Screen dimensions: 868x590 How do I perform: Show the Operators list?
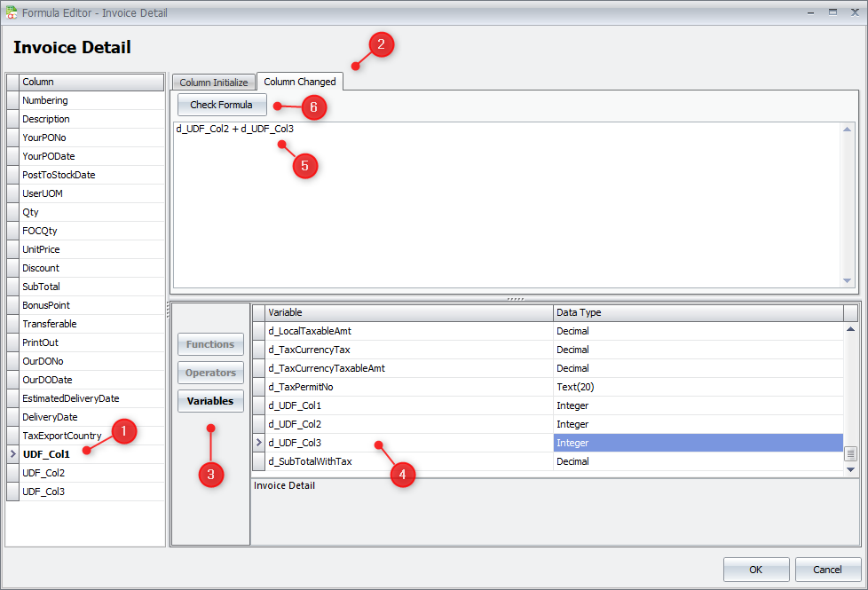tap(210, 373)
